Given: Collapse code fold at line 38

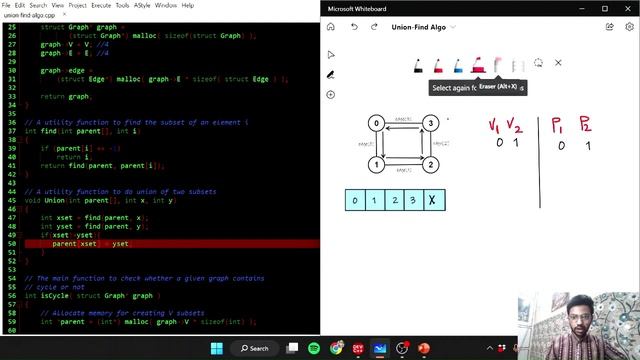Looking at the screenshot, I should tap(20, 140).
